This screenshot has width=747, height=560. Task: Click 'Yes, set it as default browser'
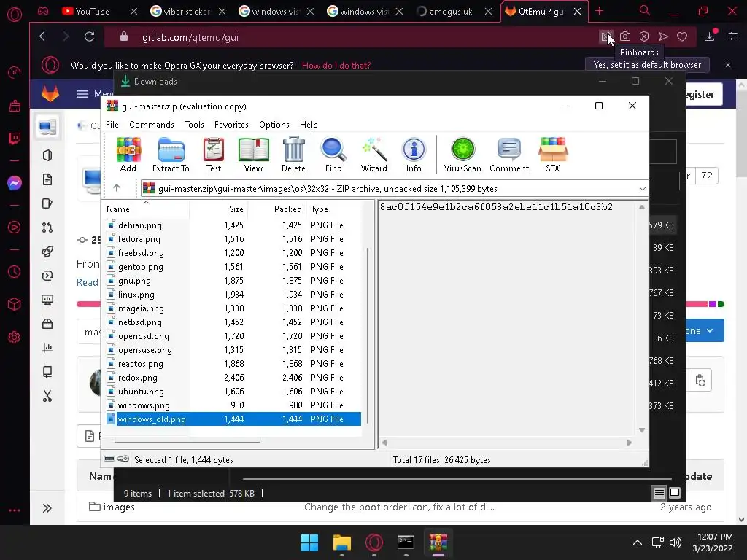(647, 65)
